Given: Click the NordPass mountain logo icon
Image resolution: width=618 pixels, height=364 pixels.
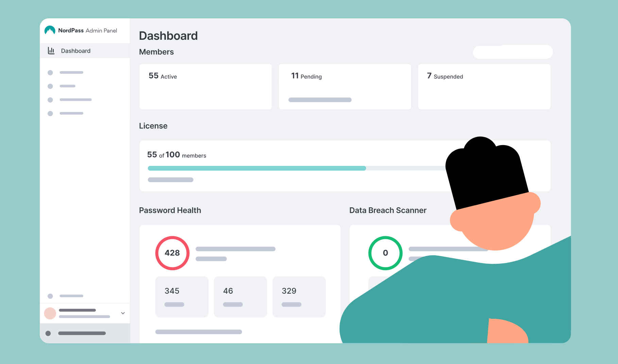Looking at the screenshot, I should point(50,31).
